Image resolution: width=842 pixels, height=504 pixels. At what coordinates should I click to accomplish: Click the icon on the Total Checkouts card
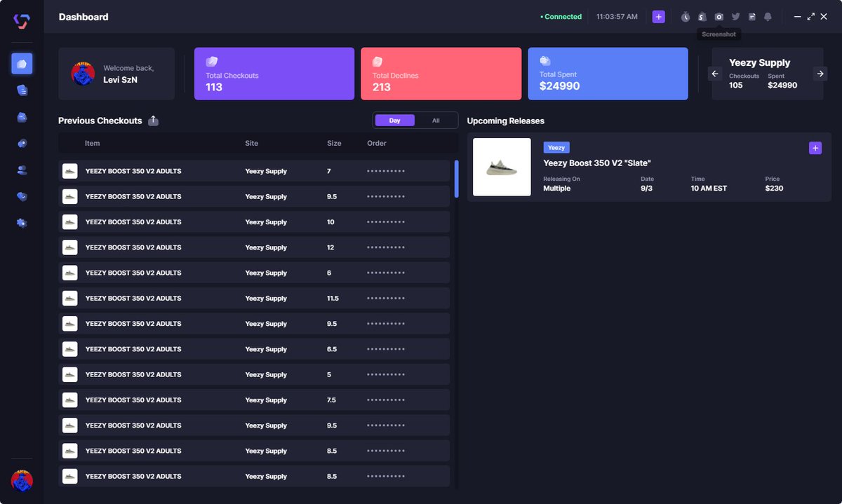point(212,62)
